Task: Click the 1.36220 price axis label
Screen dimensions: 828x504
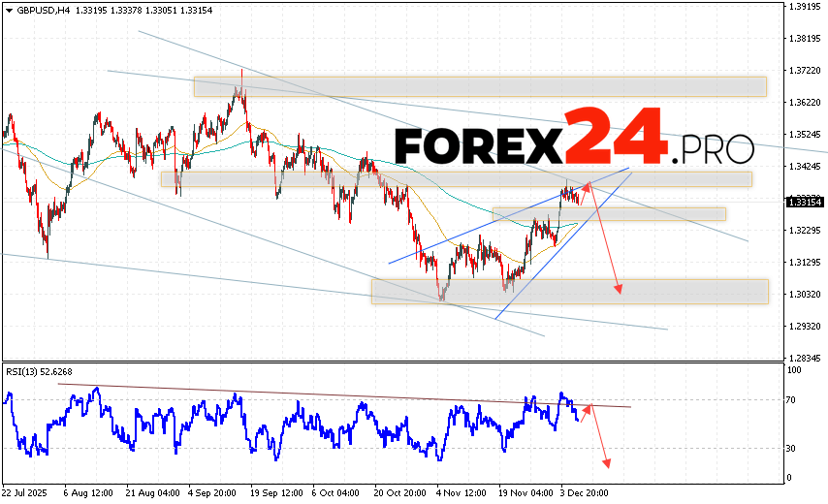Action: (806, 102)
